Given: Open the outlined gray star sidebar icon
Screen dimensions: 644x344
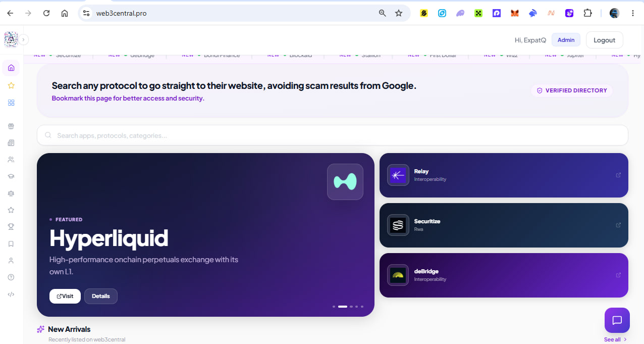Looking at the screenshot, I should tap(11, 210).
